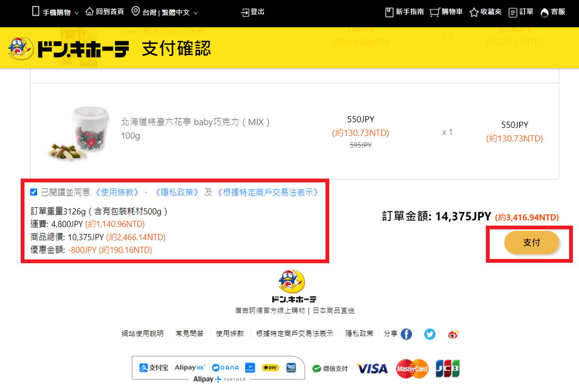Open 網站使用說明 footer link
Screen dimensions: 579x392
142,334
